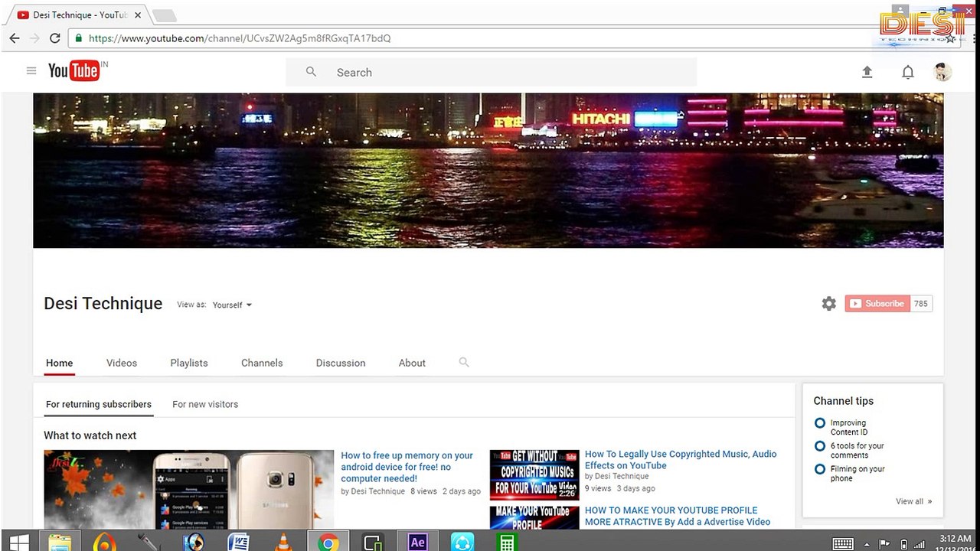Open the account avatar menu

tap(943, 72)
